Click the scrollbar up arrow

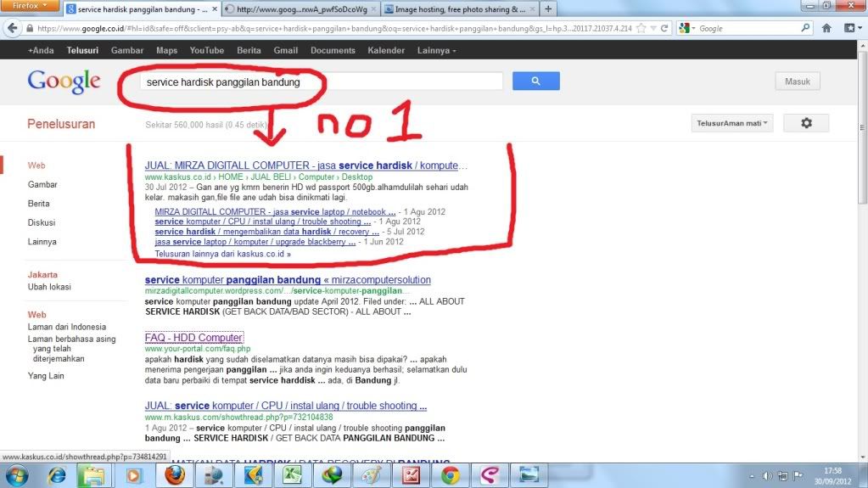click(x=862, y=45)
